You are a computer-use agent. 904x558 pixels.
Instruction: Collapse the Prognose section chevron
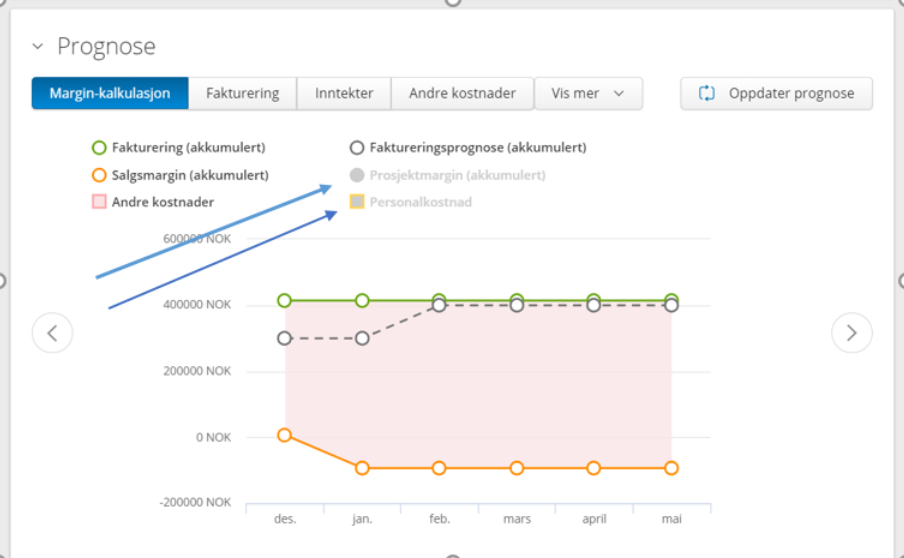[38, 46]
